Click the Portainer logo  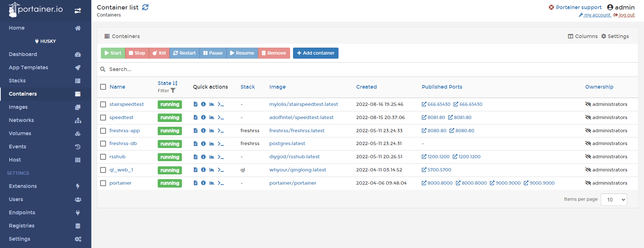[36, 10]
